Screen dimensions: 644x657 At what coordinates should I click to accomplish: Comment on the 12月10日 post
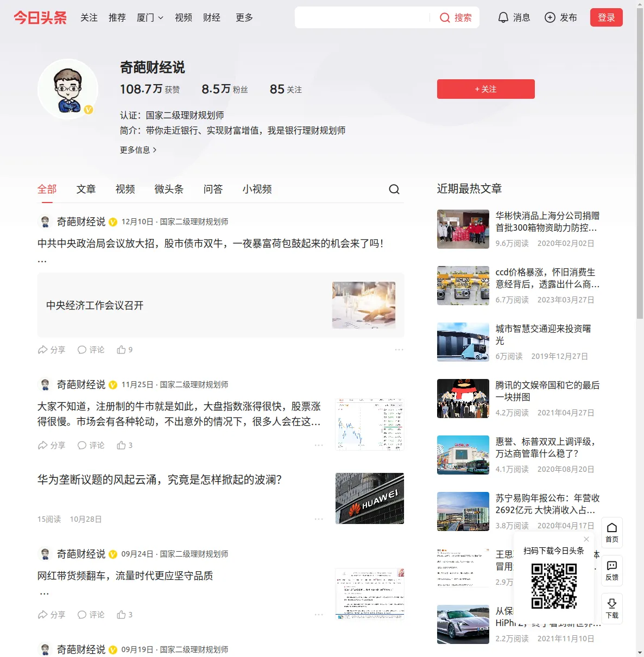point(91,350)
